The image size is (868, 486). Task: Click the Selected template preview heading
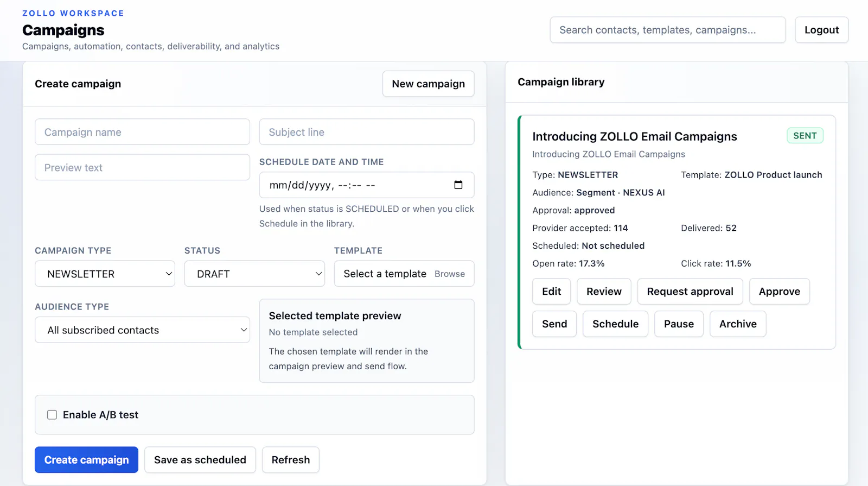tap(335, 316)
